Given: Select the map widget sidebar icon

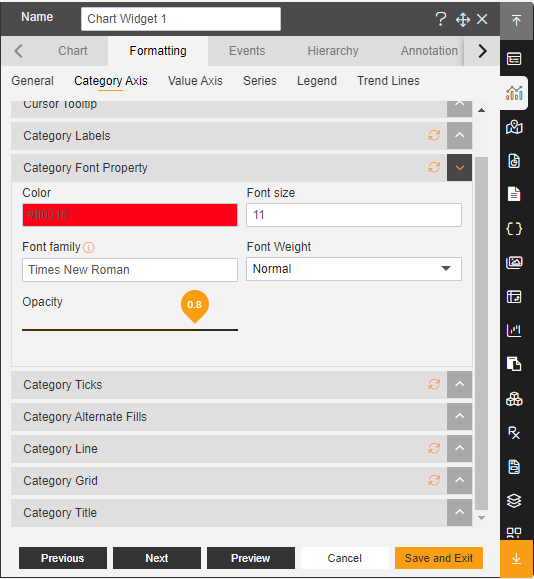Looking at the screenshot, I should (514, 127).
